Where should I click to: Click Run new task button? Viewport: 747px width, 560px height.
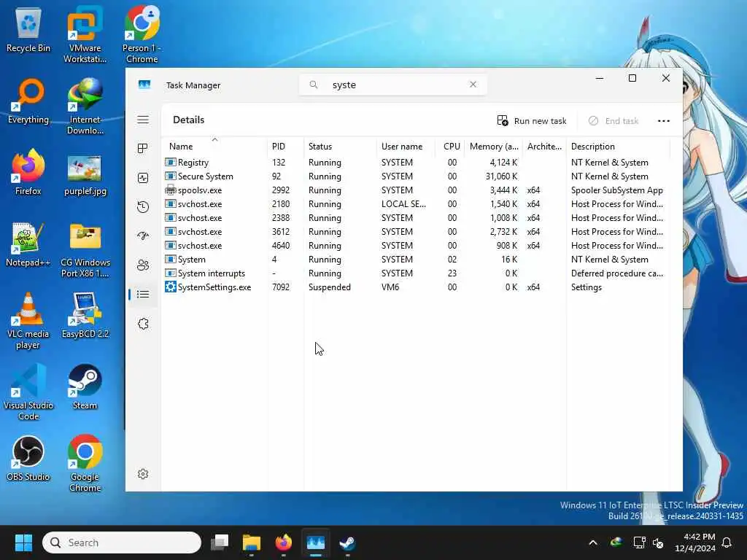(x=531, y=121)
